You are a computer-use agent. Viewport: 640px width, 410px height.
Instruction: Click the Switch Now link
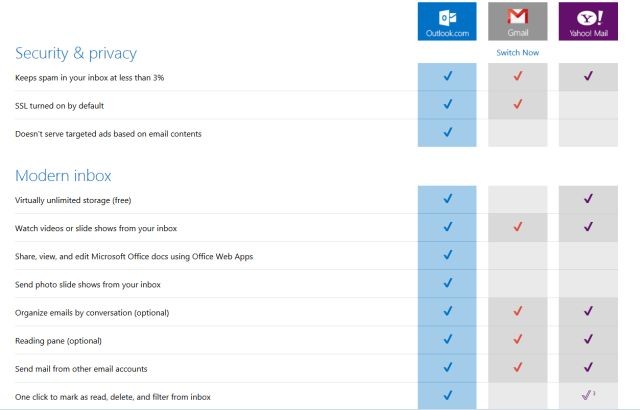(x=517, y=52)
